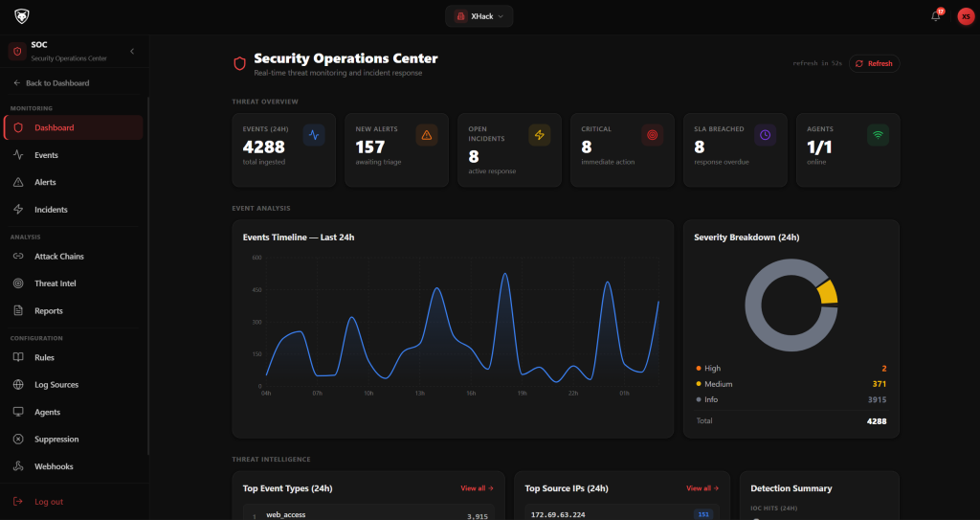Collapse the SOC sidebar with chevron
980x520 pixels.
132,51
